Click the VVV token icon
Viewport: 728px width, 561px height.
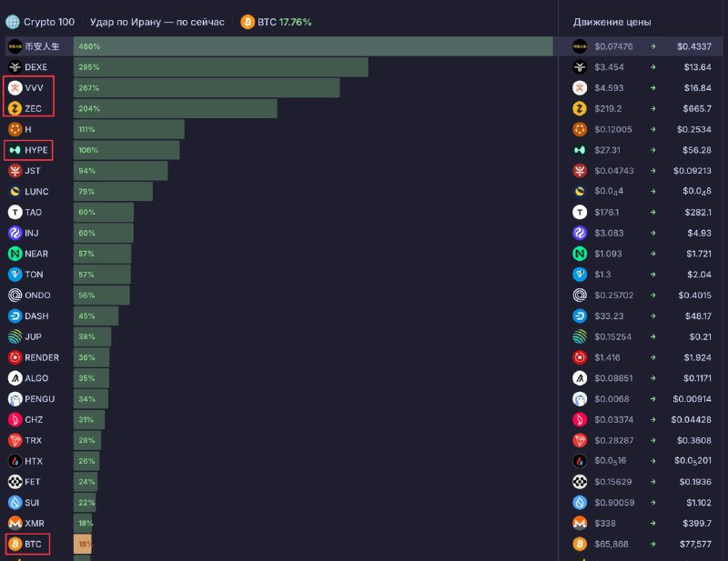[15, 87]
